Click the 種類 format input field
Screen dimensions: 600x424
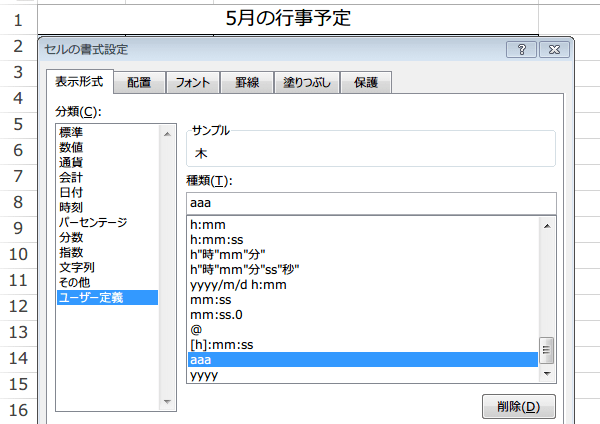[371, 203]
